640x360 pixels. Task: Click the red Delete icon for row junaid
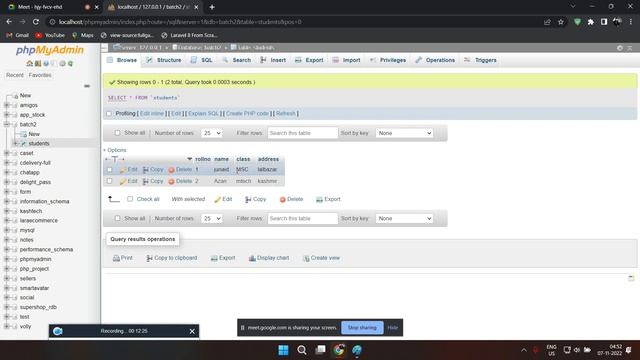tap(171, 170)
